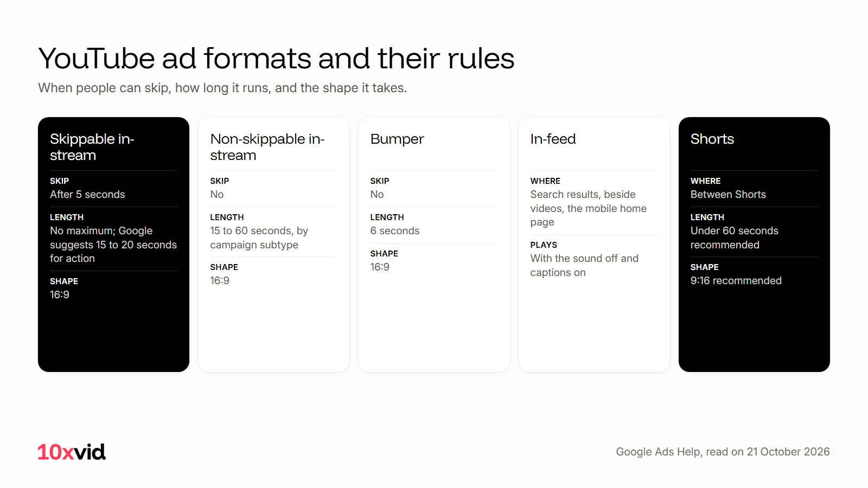
Task: Select the "Shorts" card heading
Action: [712, 139]
